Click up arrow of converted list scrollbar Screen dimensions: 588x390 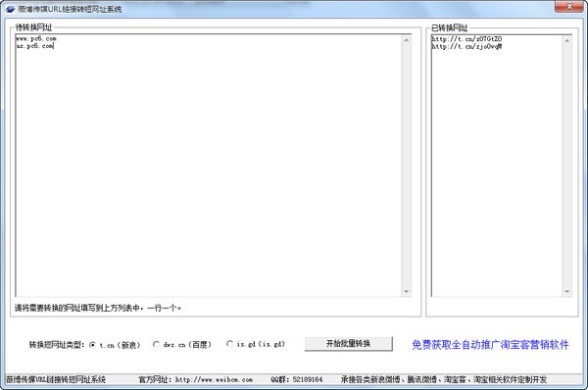(x=567, y=40)
